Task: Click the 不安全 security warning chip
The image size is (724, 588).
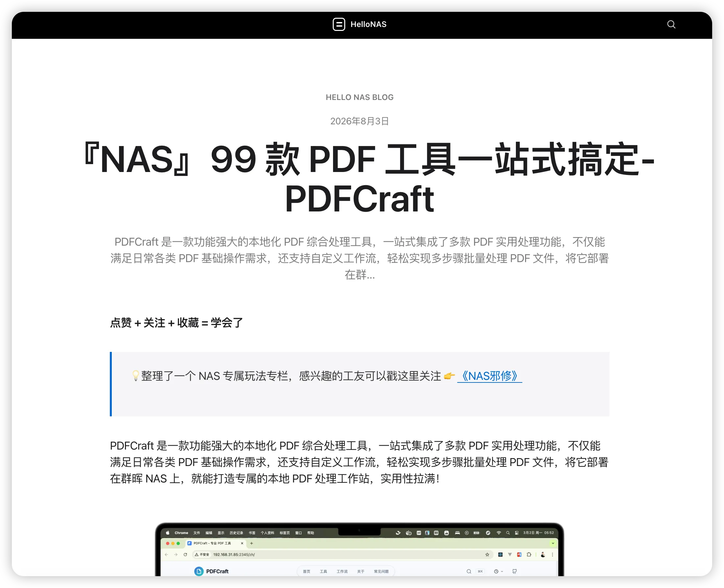Action: (202, 554)
